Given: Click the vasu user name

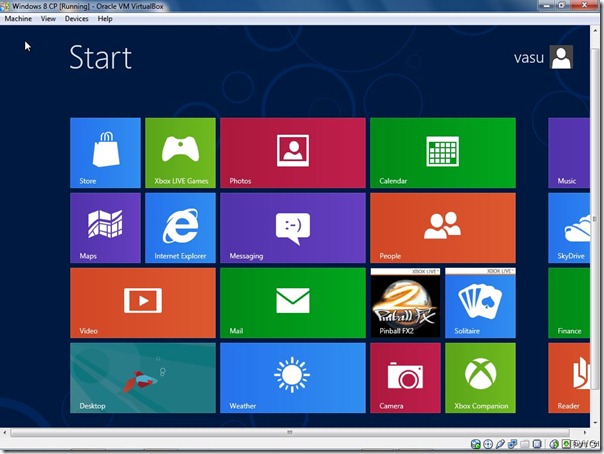Looking at the screenshot, I should pos(529,58).
